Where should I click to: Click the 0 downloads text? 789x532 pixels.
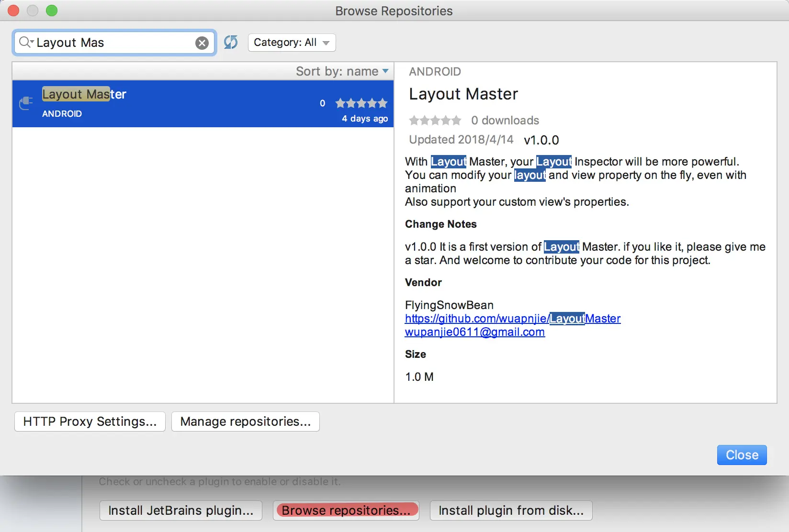click(505, 121)
